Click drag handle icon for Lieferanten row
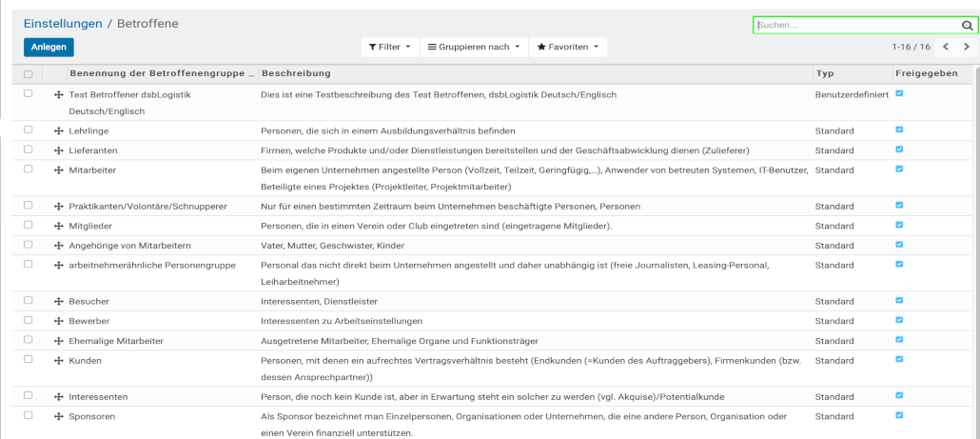The width and height of the screenshot is (980, 439). pyautogui.click(x=59, y=150)
